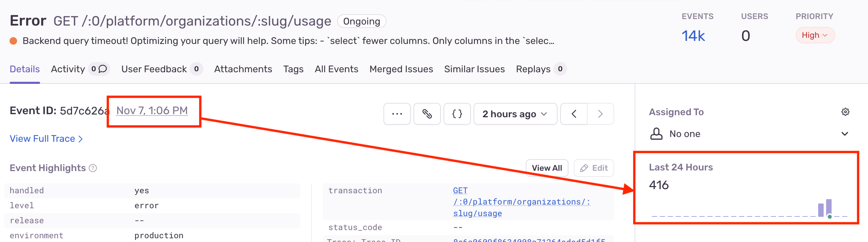868x242 pixels.
Task: Click the Event Highlights help icon
Action: 93,168
